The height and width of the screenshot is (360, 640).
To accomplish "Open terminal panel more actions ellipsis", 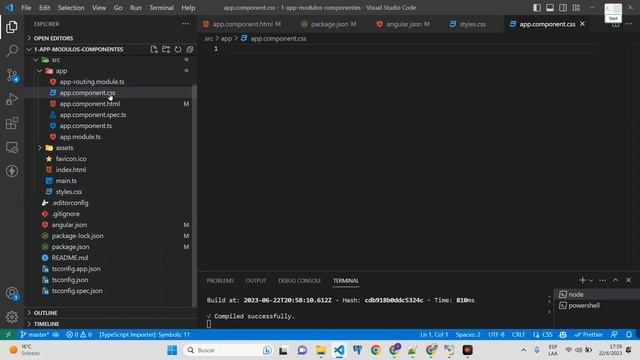I will coord(602,280).
